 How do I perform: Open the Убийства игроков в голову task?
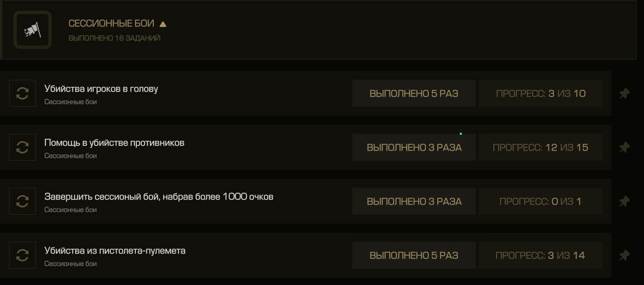pyautogui.click(x=306, y=93)
